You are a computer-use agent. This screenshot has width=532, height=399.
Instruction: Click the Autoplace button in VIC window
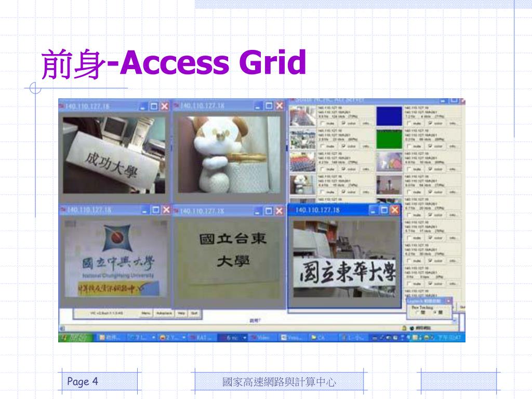[x=164, y=313]
